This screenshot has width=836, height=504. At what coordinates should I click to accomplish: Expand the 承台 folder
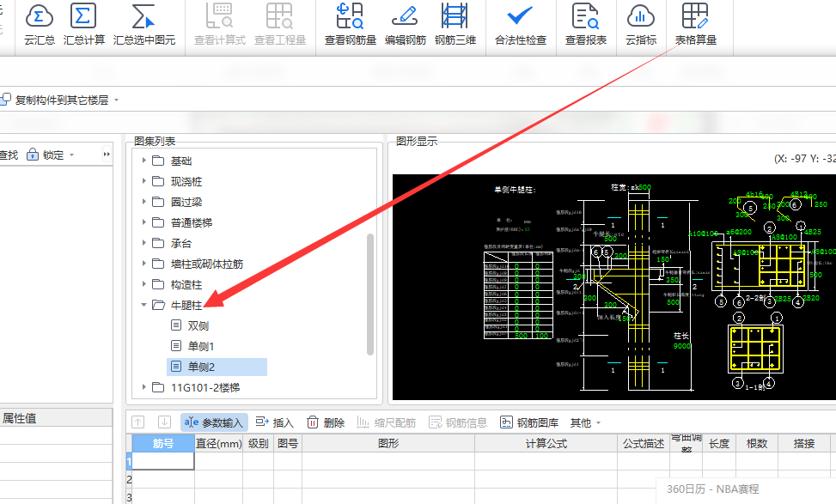[144, 243]
